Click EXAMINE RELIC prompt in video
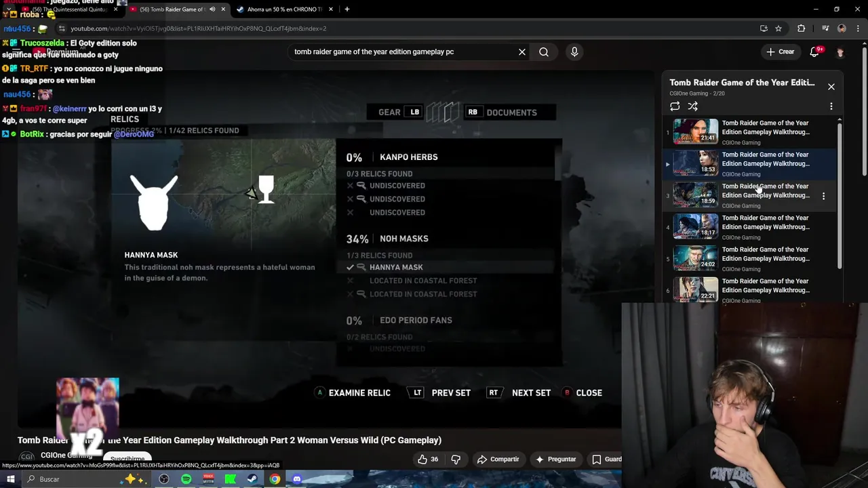 tap(353, 392)
